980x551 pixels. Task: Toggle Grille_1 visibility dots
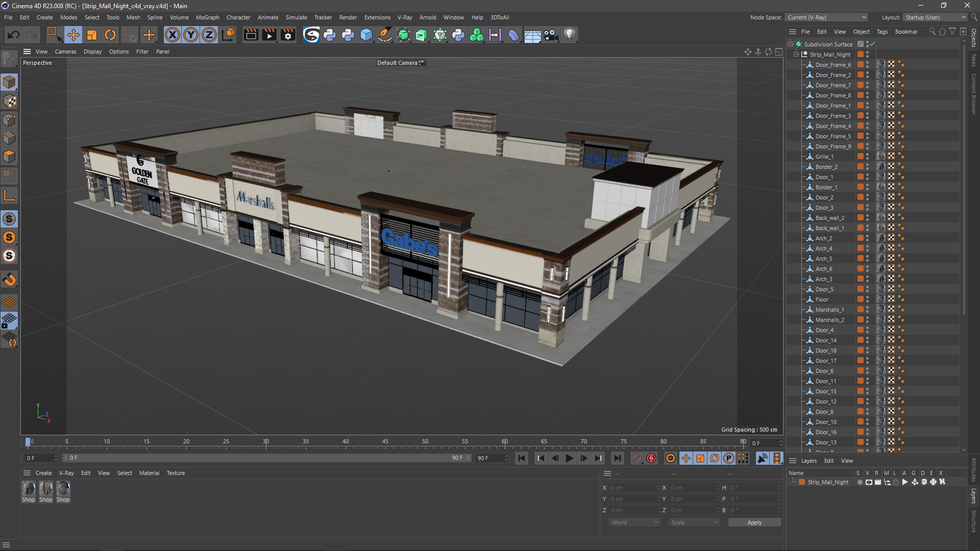click(867, 157)
